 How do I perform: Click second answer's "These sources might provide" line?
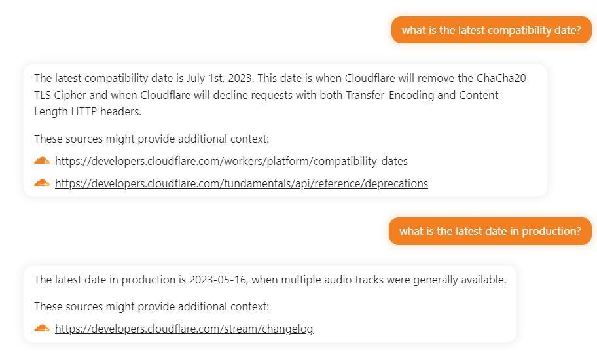click(x=151, y=306)
